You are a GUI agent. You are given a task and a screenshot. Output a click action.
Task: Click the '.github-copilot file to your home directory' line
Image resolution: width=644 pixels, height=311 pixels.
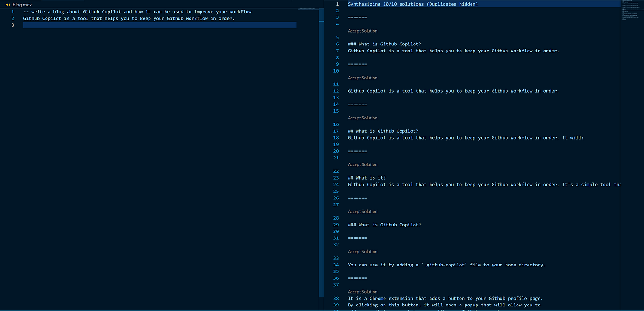pos(447,265)
